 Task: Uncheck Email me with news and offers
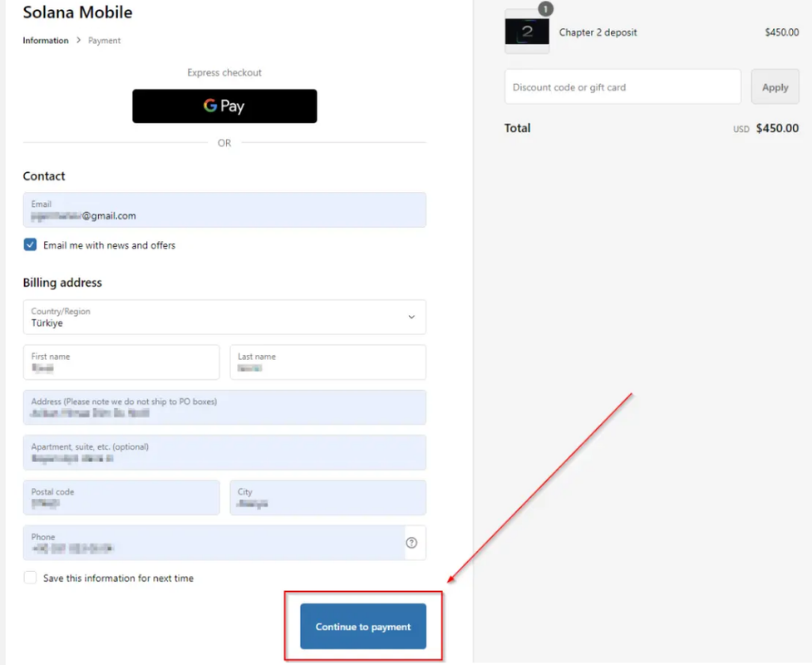tap(30, 245)
